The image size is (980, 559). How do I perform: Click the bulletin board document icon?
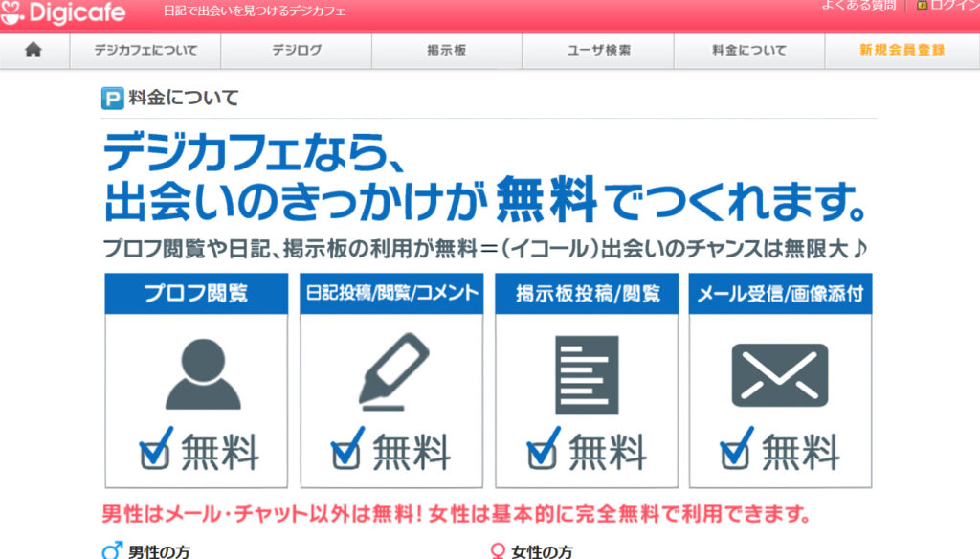tap(587, 375)
